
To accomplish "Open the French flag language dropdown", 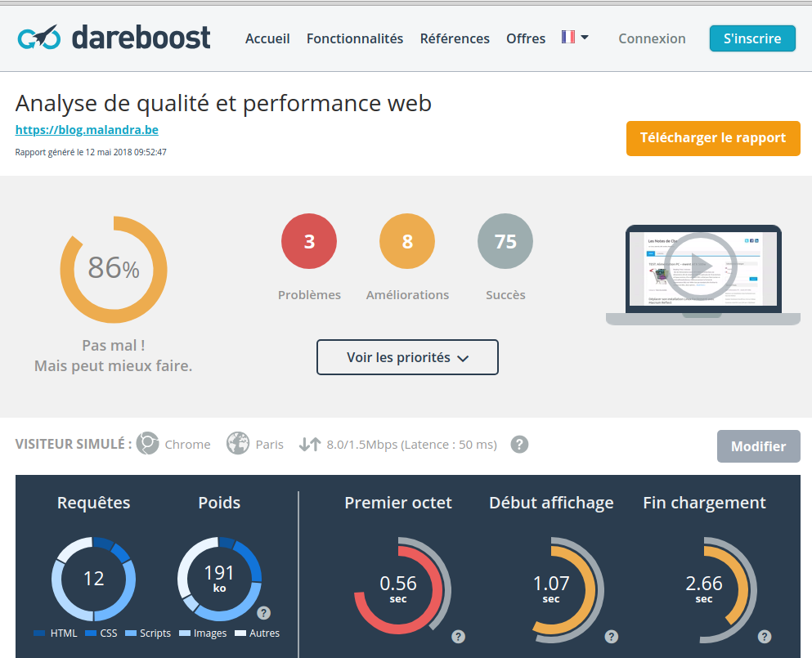I will 575,38.
